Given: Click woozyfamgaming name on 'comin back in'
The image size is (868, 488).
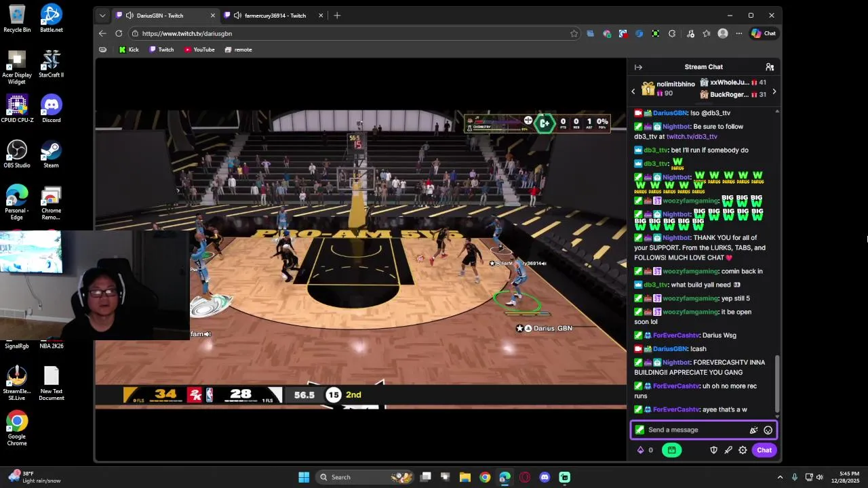Looking at the screenshot, I should coord(690,271).
